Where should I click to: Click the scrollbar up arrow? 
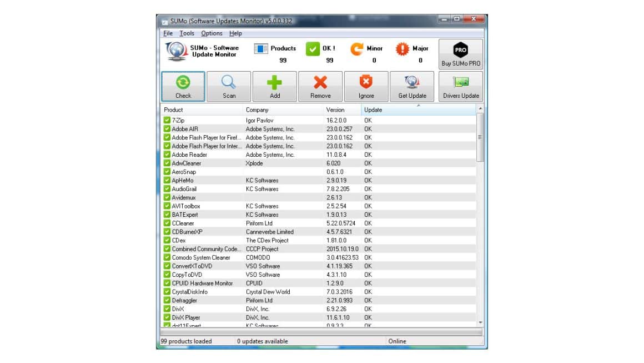(480, 108)
